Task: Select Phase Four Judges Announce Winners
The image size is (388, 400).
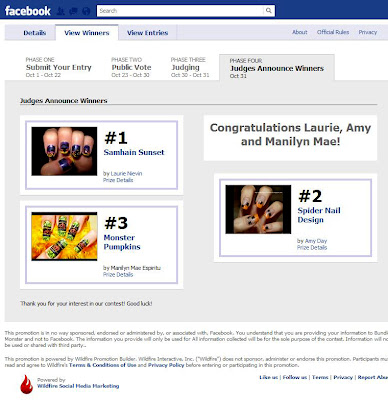Action: click(277, 68)
